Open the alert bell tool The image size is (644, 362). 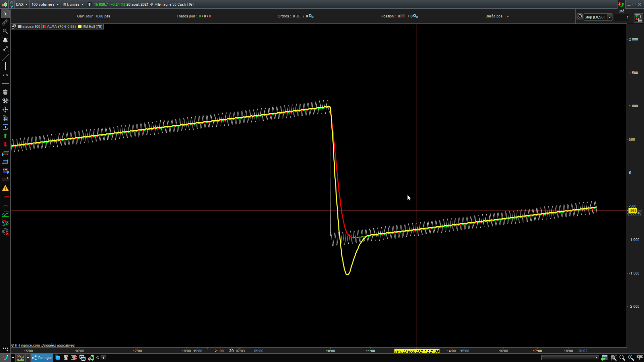point(5,40)
